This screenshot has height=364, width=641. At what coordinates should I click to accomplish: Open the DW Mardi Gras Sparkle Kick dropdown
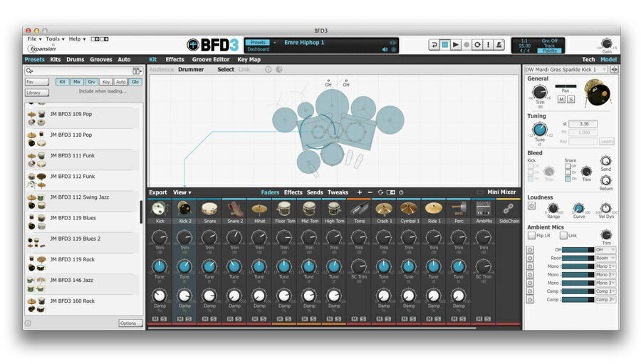click(x=566, y=70)
